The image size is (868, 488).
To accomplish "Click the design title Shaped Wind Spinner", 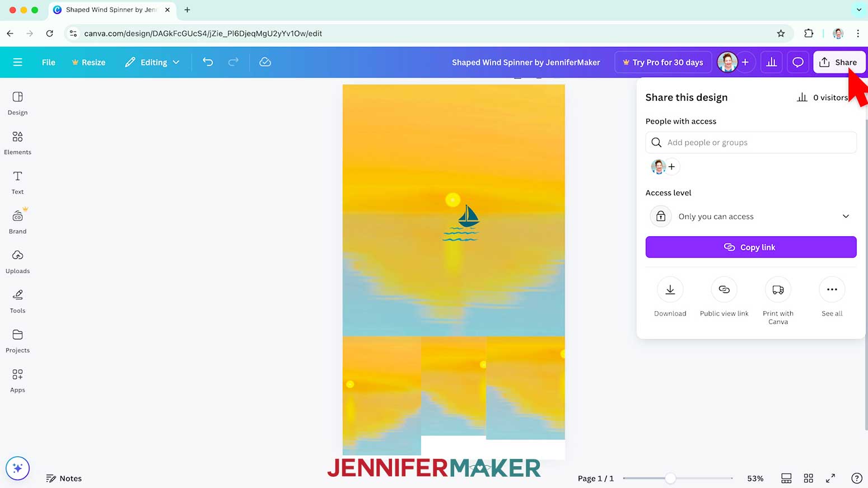I will point(526,62).
